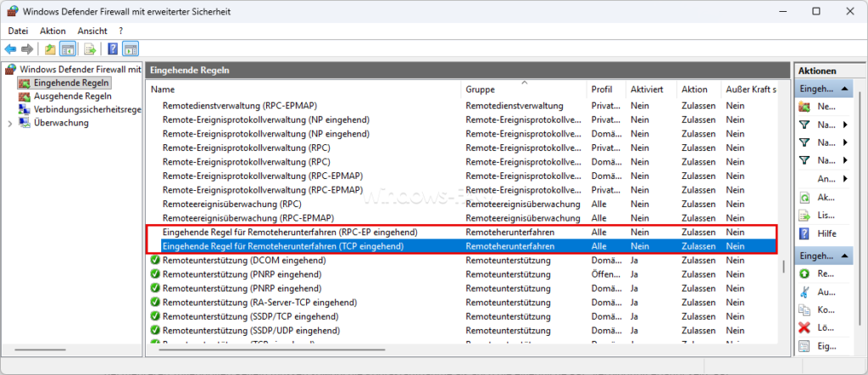Image resolution: width=868 pixels, height=375 pixels.
Task: Select rule Remoteunterstützung (SSDP/UDP eingehend)
Action: [251, 330]
